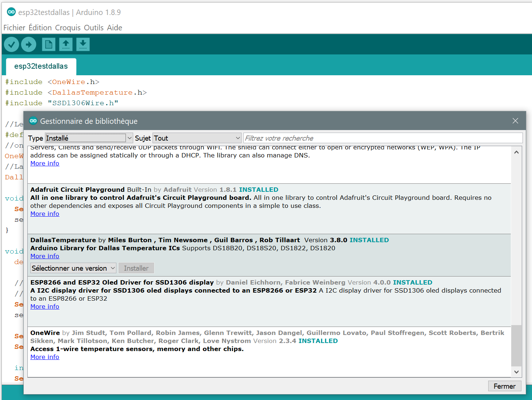Open More info for ESP8266 and ESP32 Oled Driver
532x400 pixels.
(x=45, y=306)
